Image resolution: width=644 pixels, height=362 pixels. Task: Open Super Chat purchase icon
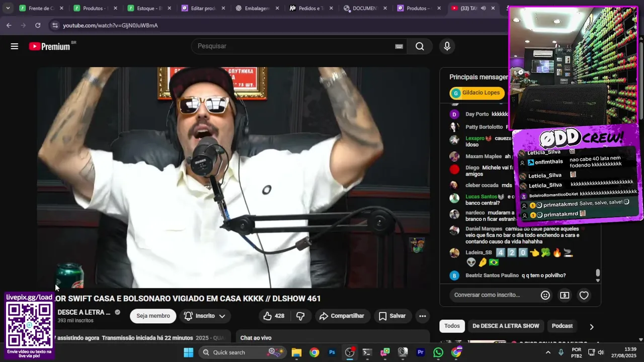click(x=565, y=295)
